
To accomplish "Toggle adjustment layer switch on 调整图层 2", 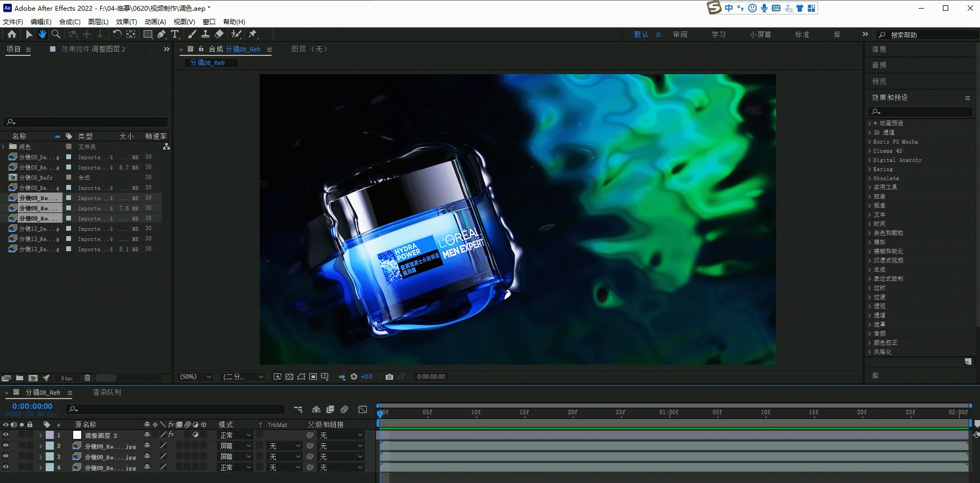I will coord(196,435).
